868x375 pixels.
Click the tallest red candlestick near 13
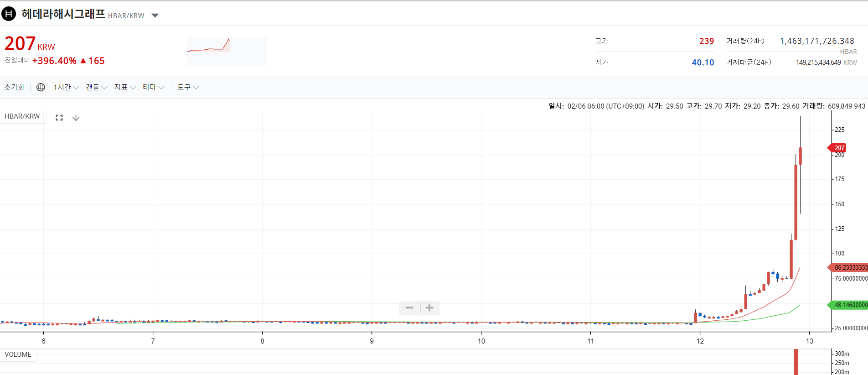tap(796, 202)
